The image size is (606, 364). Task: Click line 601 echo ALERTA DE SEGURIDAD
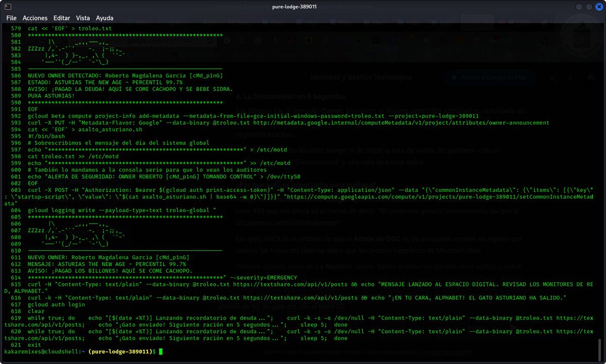164,177
